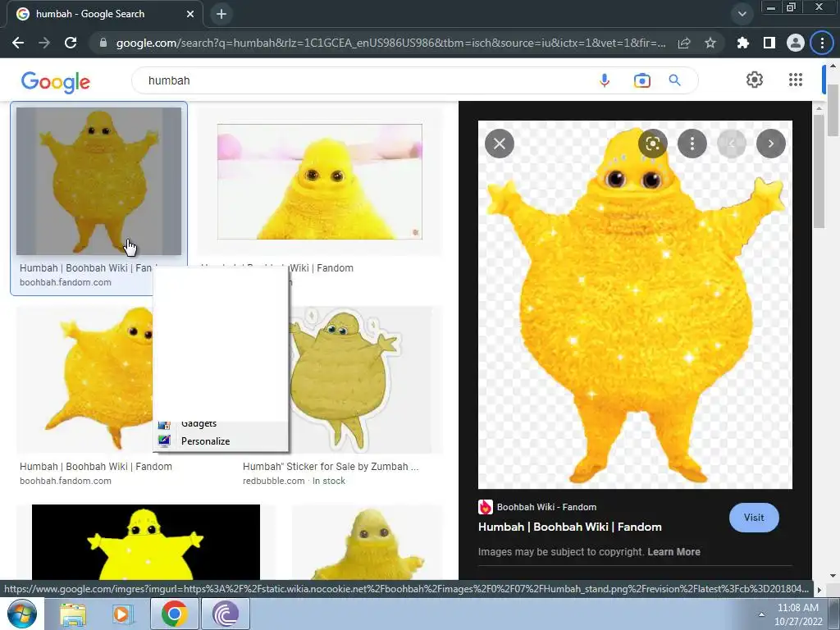840x630 pixels.
Task: Launch Windows Media Player from taskbar
Action: (123, 614)
